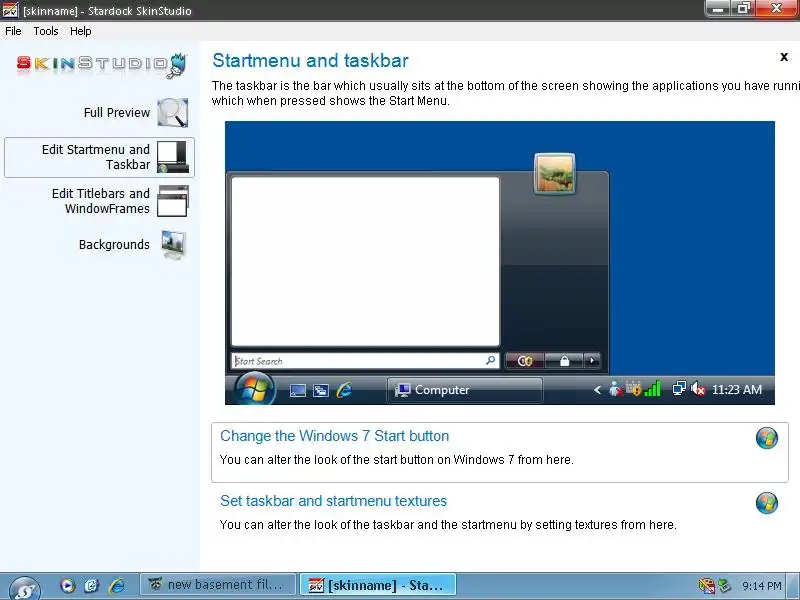Viewport: 800px width, 600px height.
Task: Open Change the Windows 7 Start button link
Action: (x=335, y=436)
